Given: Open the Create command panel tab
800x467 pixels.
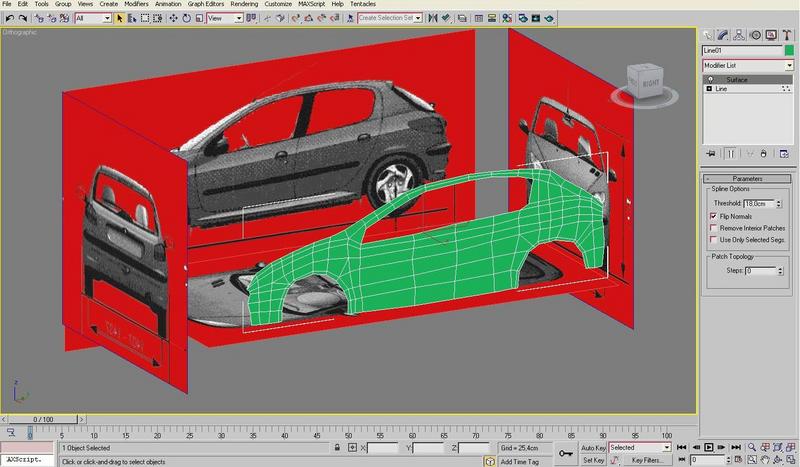Looking at the screenshot, I should point(707,35).
